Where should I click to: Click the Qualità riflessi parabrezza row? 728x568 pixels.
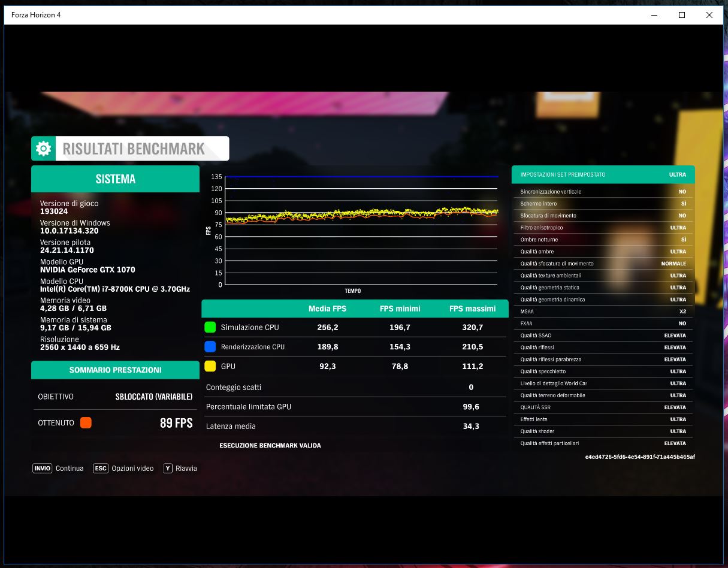point(603,359)
